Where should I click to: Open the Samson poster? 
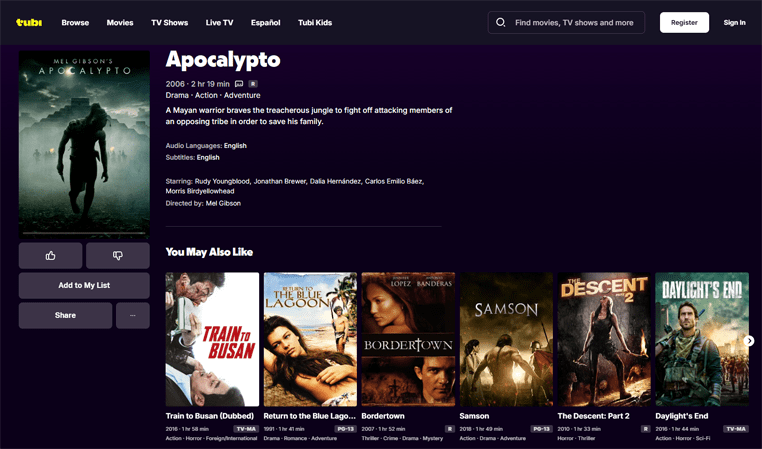(506, 339)
